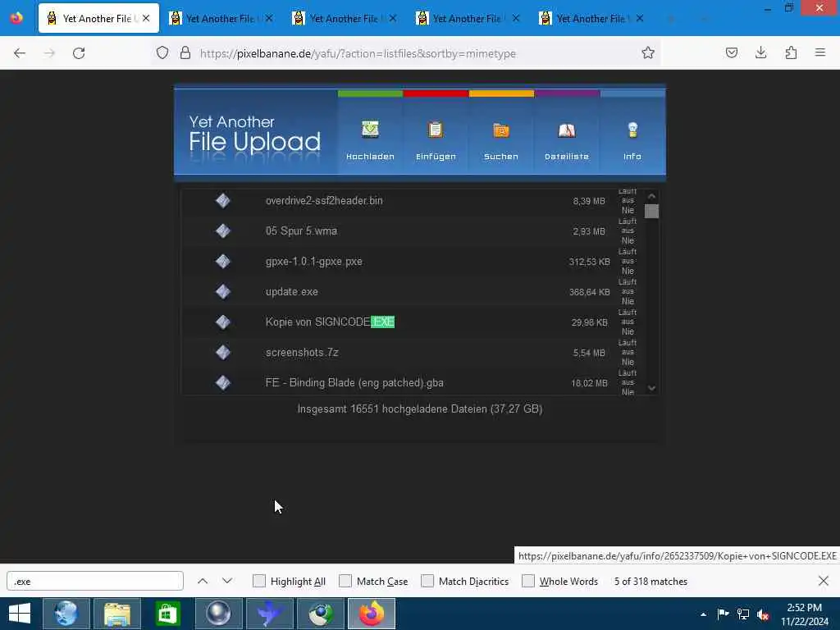Viewport: 840px width, 630px height.
Task: Open the Downloads panel
Action: [x=761, y=53]
